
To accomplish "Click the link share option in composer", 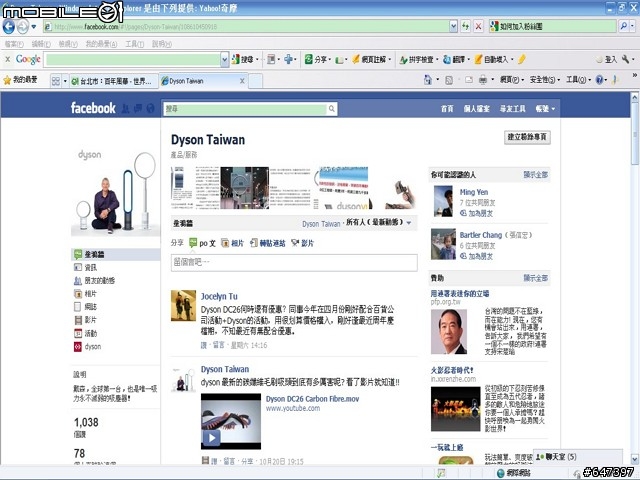I will coord(268,243).
